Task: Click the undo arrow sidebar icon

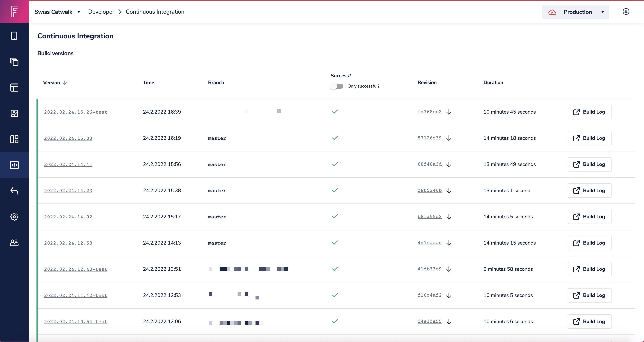Action: point(14,191)
